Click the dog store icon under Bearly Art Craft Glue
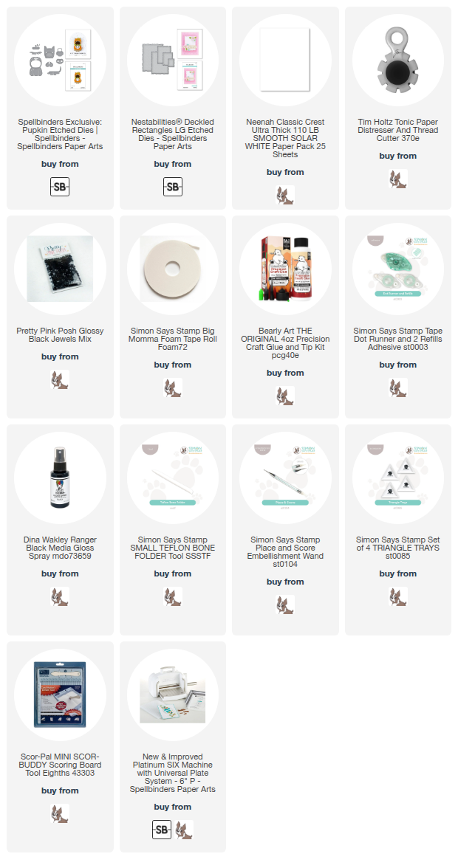Viewport: 458px width, 868px height. 285,396
